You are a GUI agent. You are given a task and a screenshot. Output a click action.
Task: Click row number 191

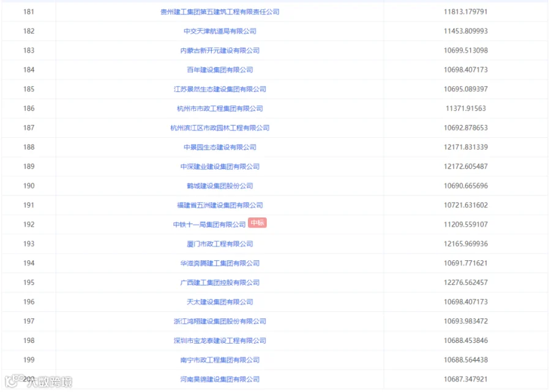coord(29,205)
